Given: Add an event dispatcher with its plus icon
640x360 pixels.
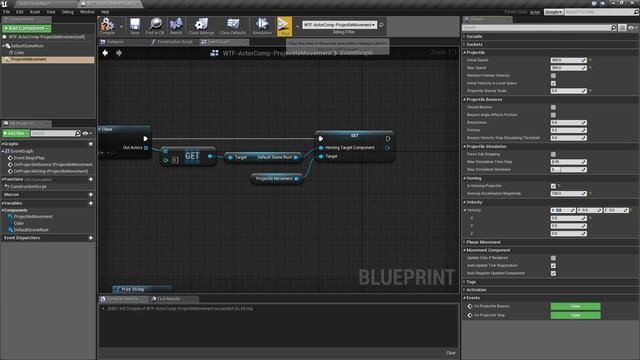Looking at the screenshot, I should [91, 238].
